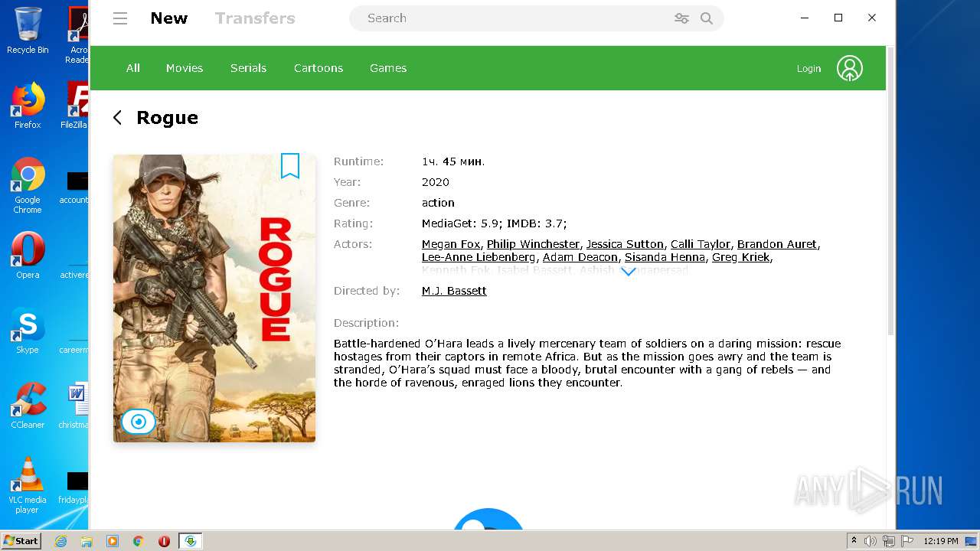The height and width of the screenshot is (551, 980).
Task: Open the hamburger menu
Action: point(120,18)
